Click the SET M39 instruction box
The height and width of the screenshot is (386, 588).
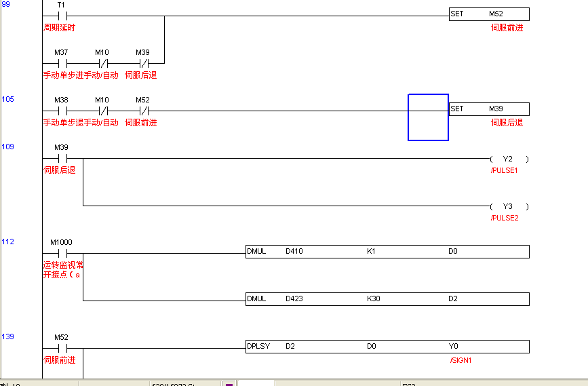pos(488,109)
